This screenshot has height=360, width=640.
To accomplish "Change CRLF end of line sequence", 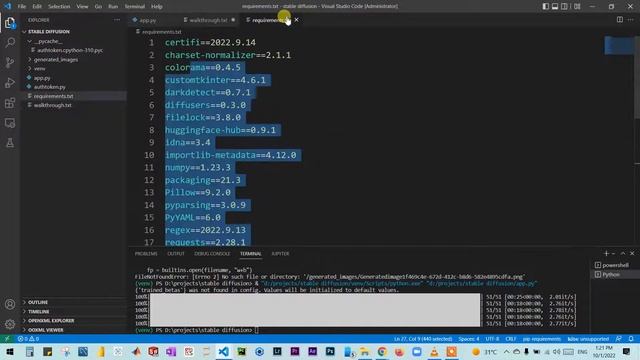I will coord(511,339).
